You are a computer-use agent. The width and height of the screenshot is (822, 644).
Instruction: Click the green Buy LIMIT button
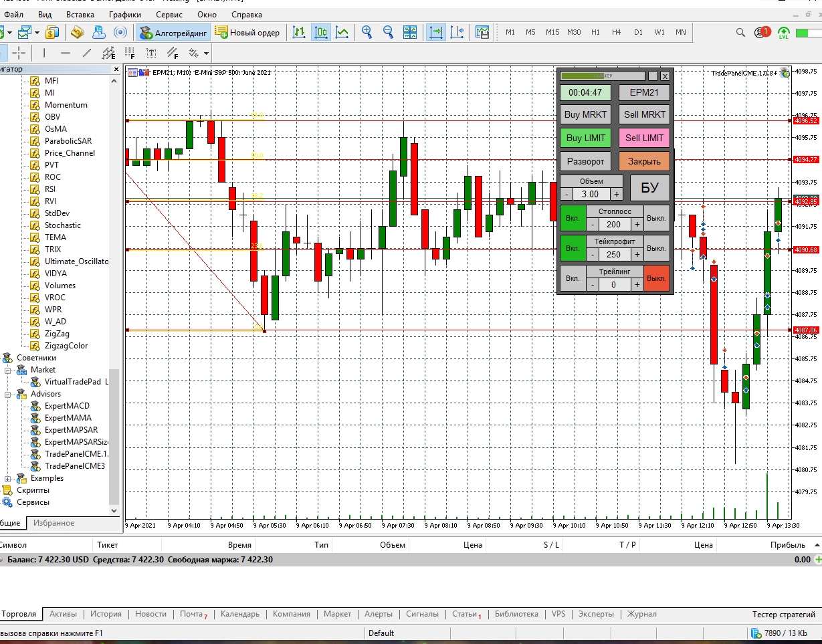(585, 138)
